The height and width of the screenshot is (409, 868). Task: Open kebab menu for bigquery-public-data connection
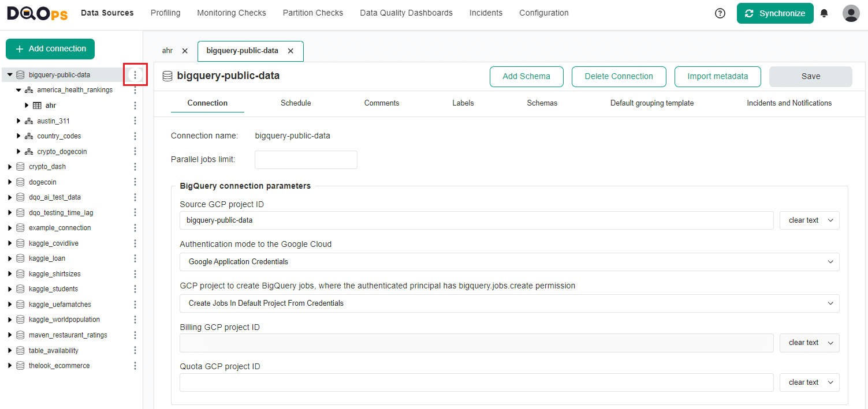(x=135, y=75)
